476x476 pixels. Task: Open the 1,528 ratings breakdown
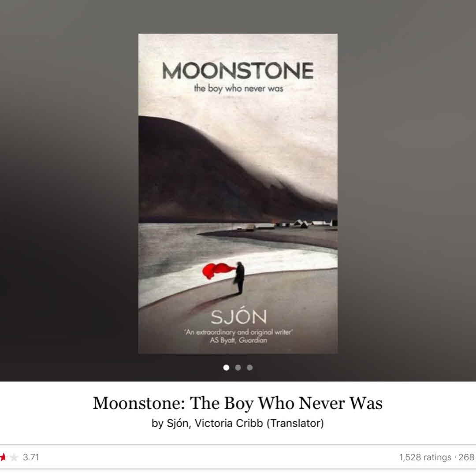tap(425, 457)
